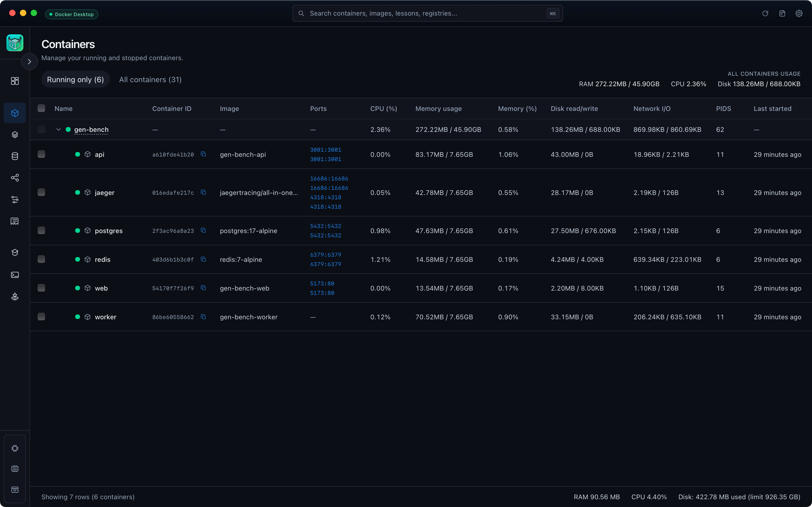
Task: Click the search containers input field
Action: [x=427, y=13]
